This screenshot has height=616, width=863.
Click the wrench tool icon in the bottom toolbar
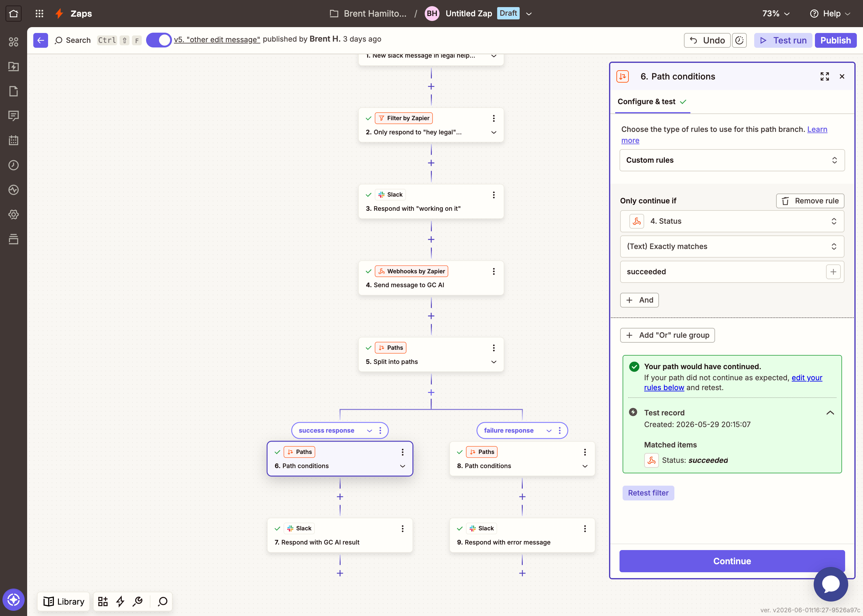pyautogui.click(x=138, y=602)
